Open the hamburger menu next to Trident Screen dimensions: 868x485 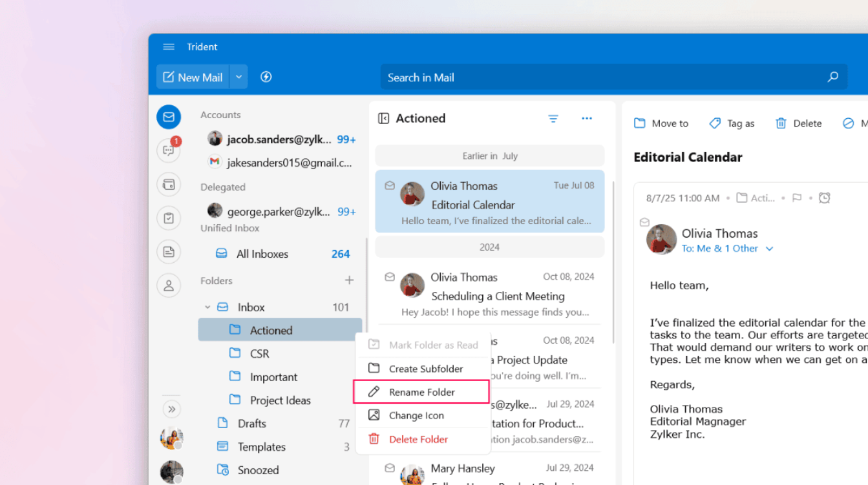pyautogui.click(x=169, y=47)
